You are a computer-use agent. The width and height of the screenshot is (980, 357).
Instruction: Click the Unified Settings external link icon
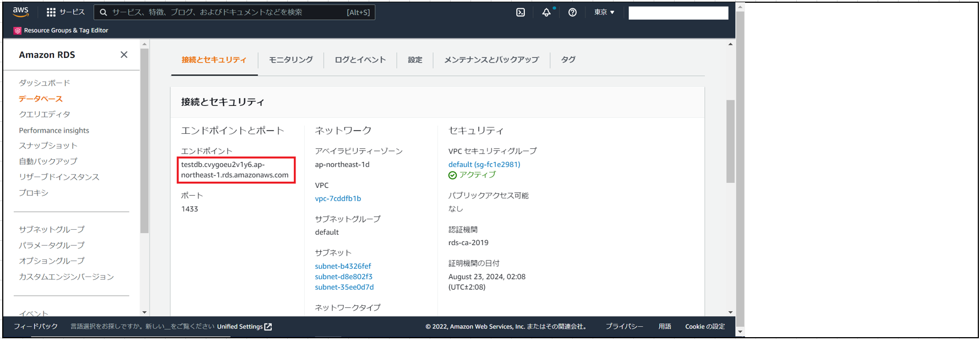[x=268, y=327]
